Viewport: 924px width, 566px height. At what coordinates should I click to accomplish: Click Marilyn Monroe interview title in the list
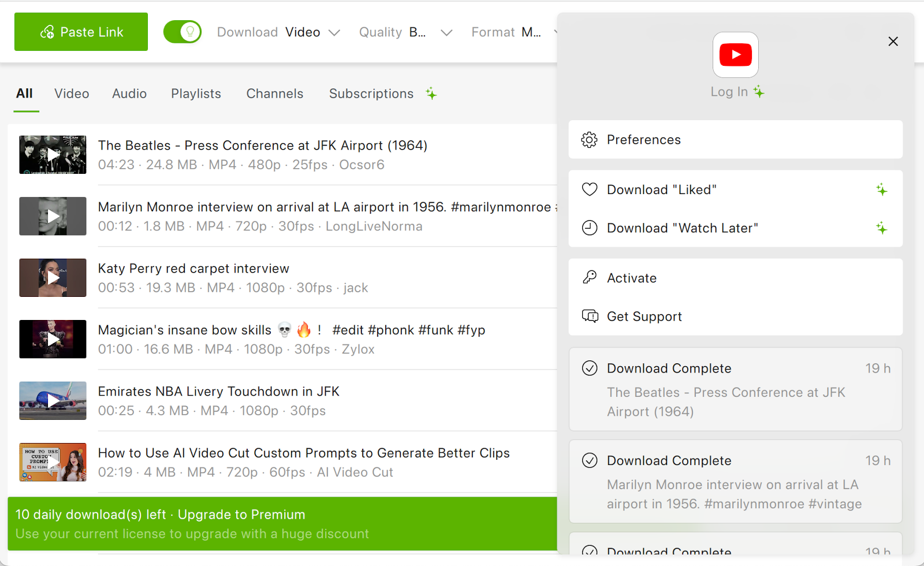click(327, 207)
